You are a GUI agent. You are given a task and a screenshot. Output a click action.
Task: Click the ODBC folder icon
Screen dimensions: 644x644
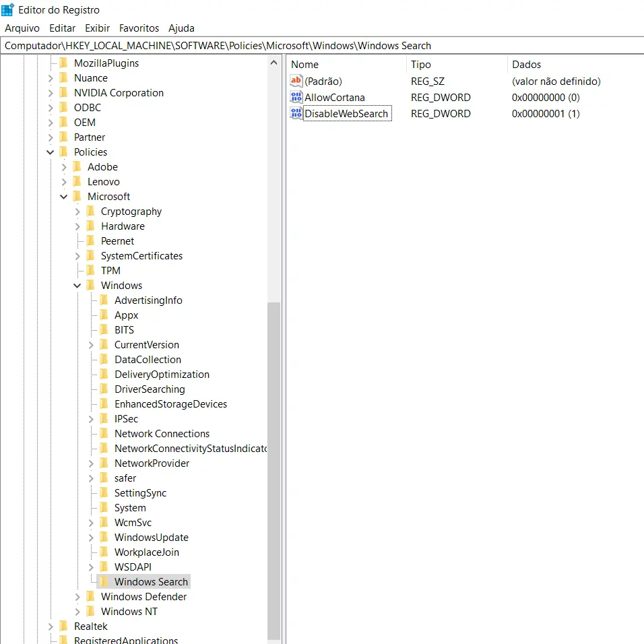tap(64, 107)
